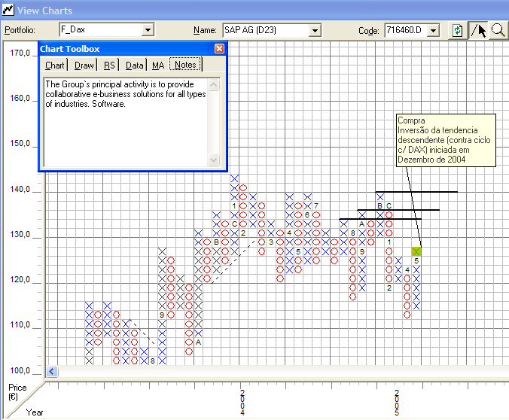Activate the magnifier zoom tool
This screenshot has height=420, width=509.
[498, 30]
